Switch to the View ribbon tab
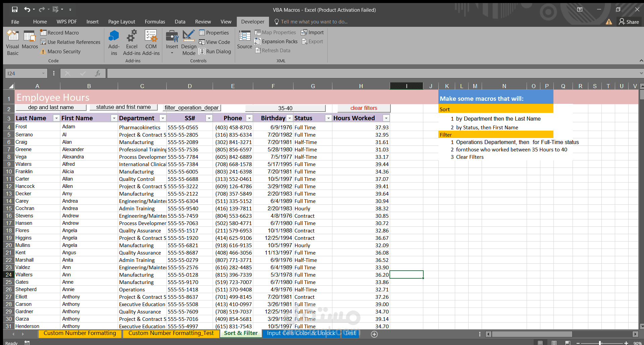This screenshot has height=345, width=644. (x=226, y=22)
